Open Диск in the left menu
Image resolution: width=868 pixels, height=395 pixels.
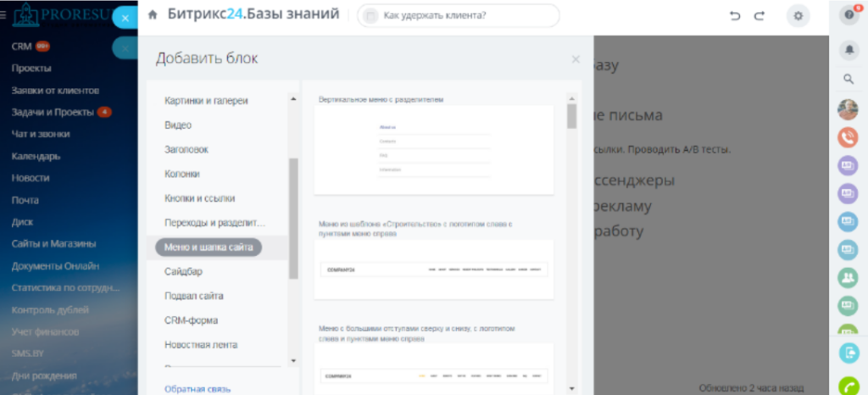(22, 222)
